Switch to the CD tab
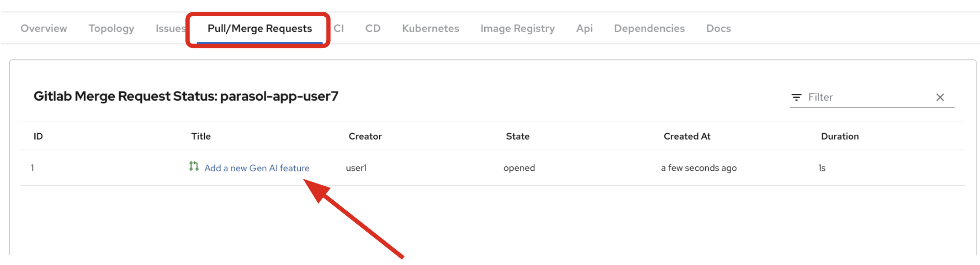 point(372,29)
